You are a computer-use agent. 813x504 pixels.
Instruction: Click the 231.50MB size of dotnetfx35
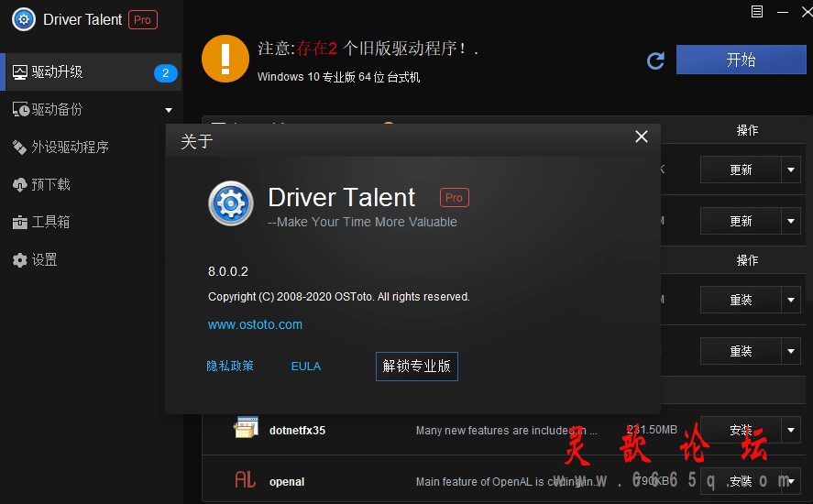(x=652, y=430)
